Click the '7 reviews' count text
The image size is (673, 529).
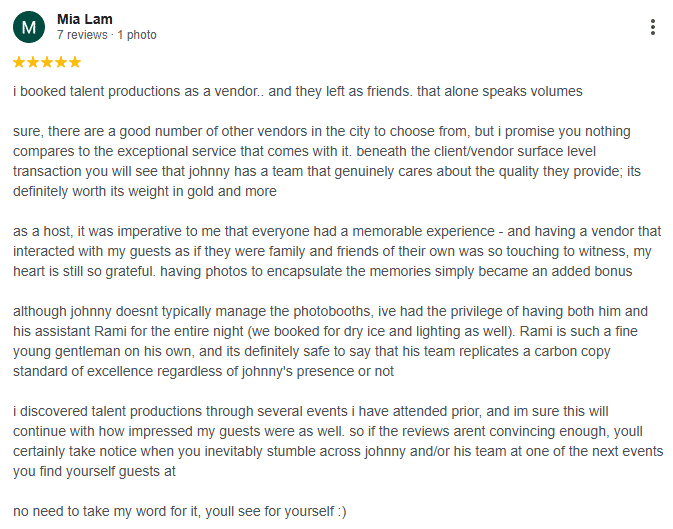coord(82,35)
